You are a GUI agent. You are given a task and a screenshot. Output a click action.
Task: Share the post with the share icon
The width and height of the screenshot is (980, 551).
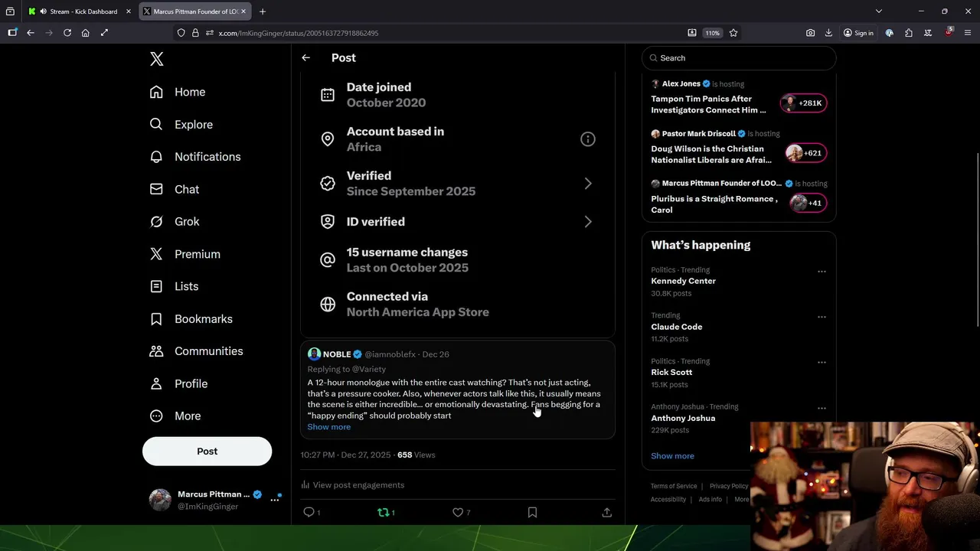(606, 513)
